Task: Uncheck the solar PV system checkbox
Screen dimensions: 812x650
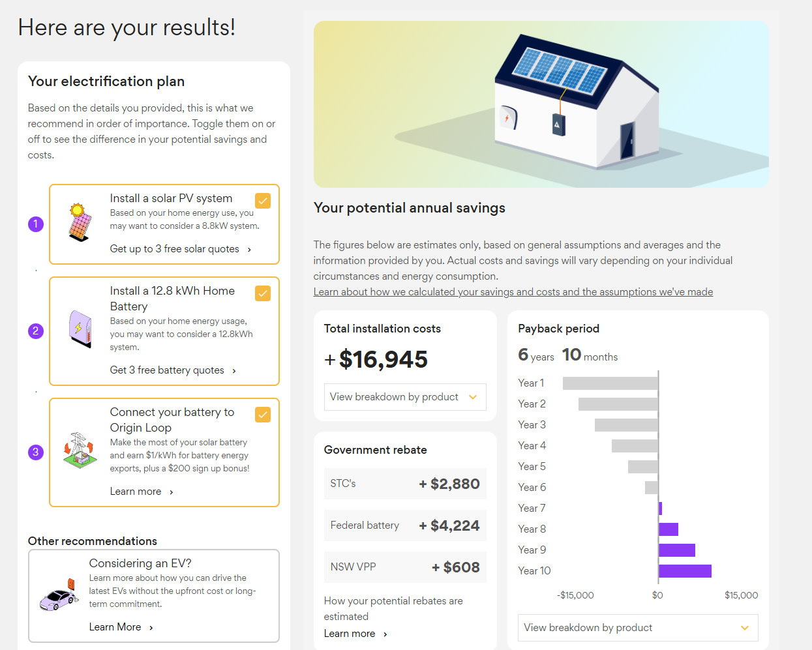Action: click(x=263, y=201)
